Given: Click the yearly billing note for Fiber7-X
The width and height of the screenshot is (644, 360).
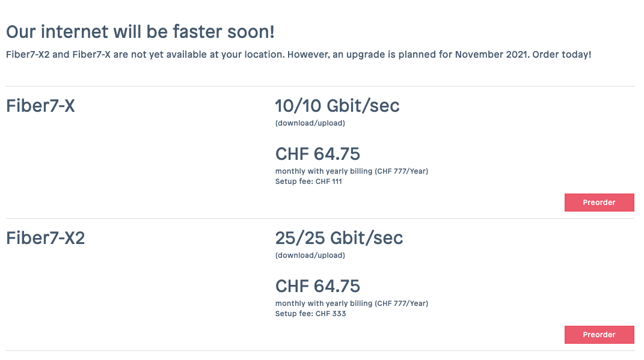Looking at the screenshot, I should point(351,171).
